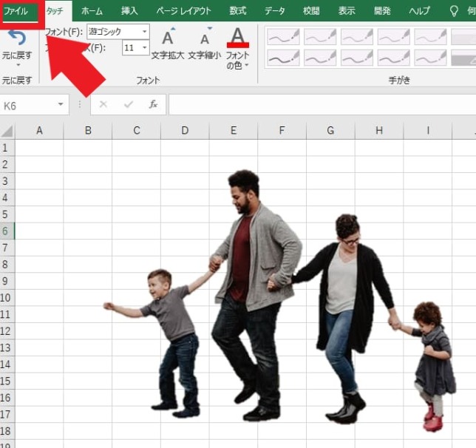Click the Name Box showing K6
The image size is (476, 448).
point(29,106)
